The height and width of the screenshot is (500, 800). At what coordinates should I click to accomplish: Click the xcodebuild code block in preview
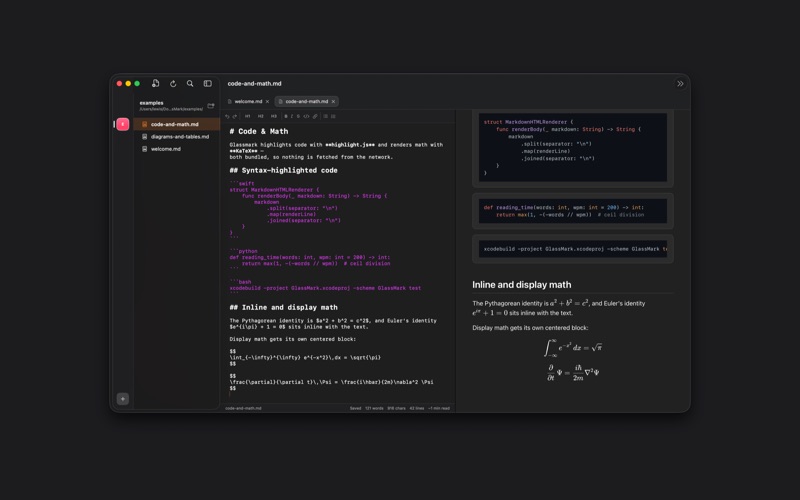click(572, 249)
